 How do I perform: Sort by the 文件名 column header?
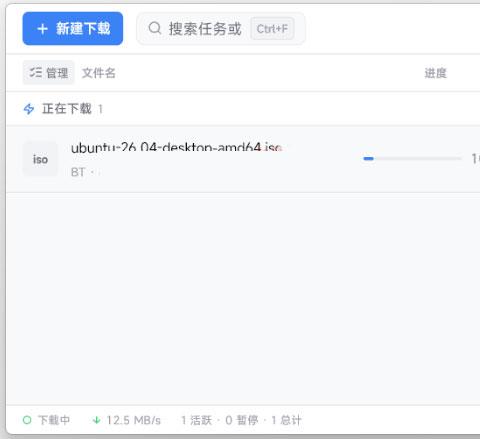click(x=99, y=73)
